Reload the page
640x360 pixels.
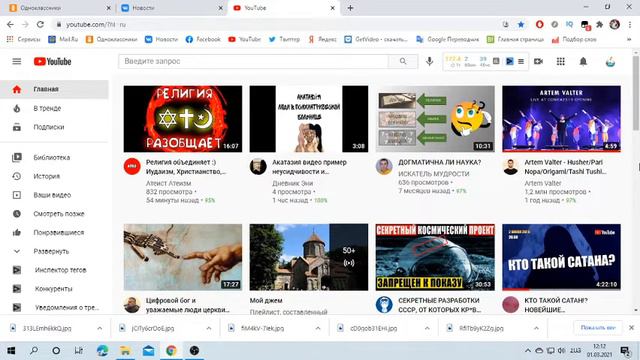(40, 24)
